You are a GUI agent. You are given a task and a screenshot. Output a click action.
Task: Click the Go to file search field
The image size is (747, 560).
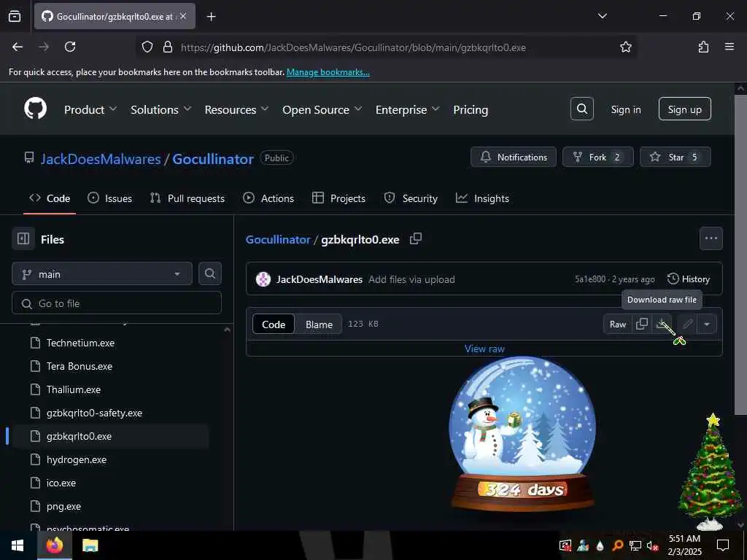117,303
